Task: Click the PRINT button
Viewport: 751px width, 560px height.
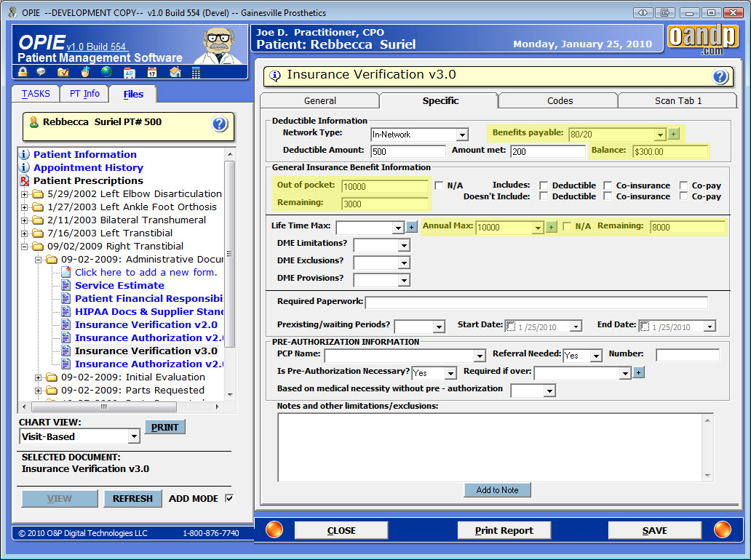Action: pos(164,427)
